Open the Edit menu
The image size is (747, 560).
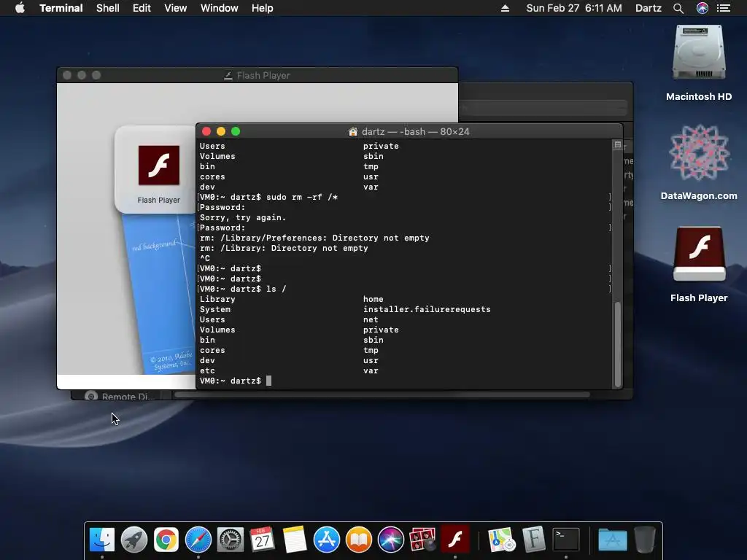pyautogui.click(x=142, y=8)
